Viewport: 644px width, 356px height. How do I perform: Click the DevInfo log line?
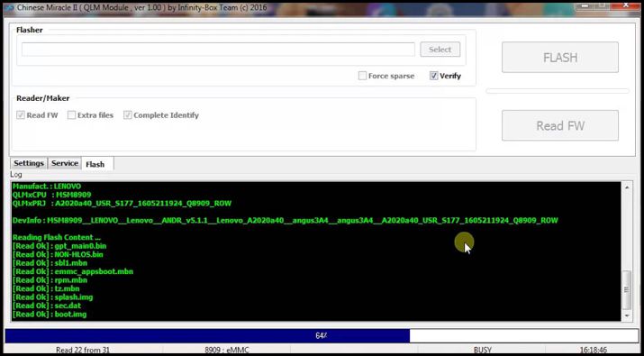(286, 220)
